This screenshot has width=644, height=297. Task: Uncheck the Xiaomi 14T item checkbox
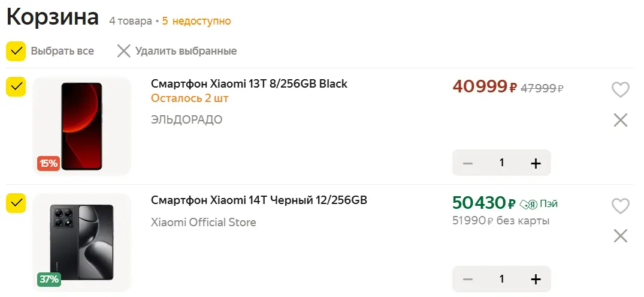[16, 203]
